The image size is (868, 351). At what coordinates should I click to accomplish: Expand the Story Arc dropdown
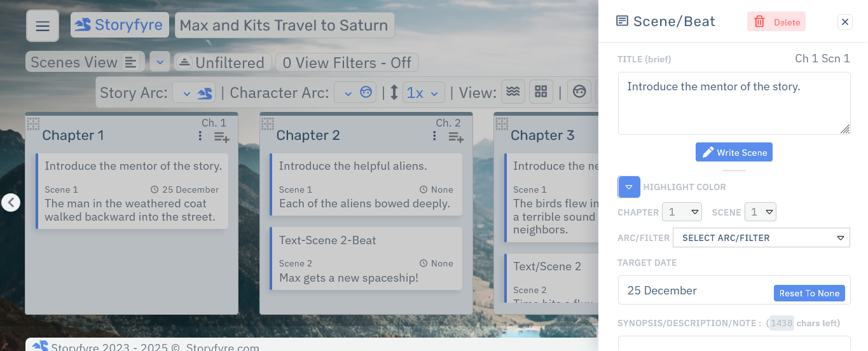click(194, 93)
